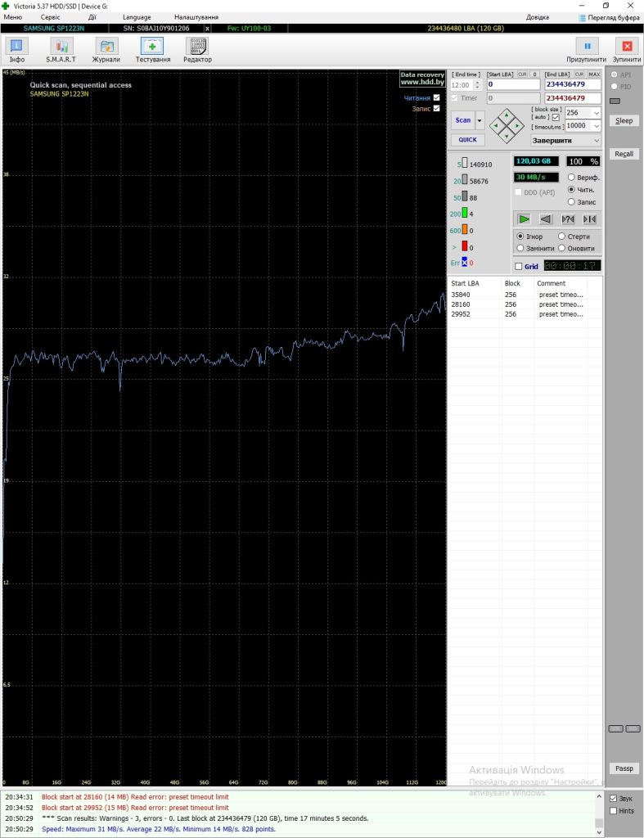The image size is (644, 838).
Task: Click the 0 button next to Start LBA
Action: coord(534,74)
